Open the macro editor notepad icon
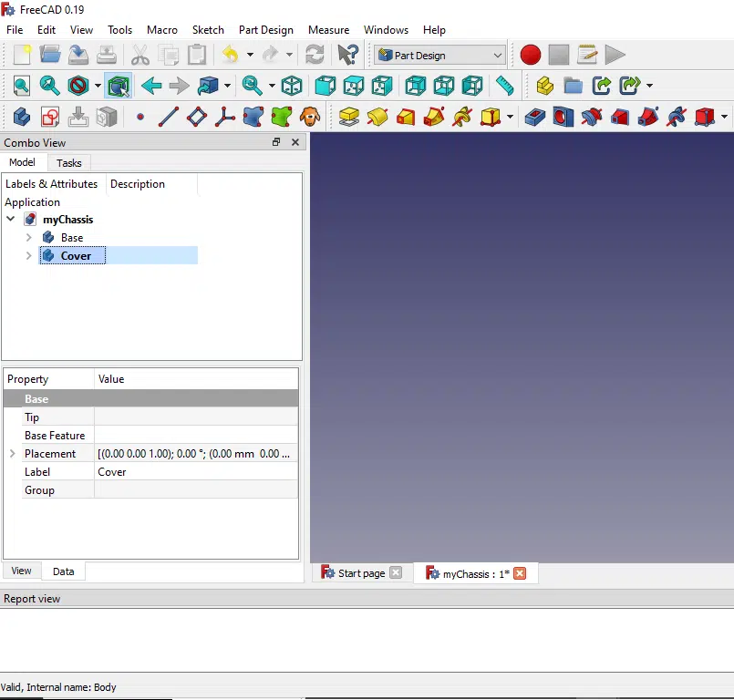The image size is (734, 700). (x=587, y=55)
